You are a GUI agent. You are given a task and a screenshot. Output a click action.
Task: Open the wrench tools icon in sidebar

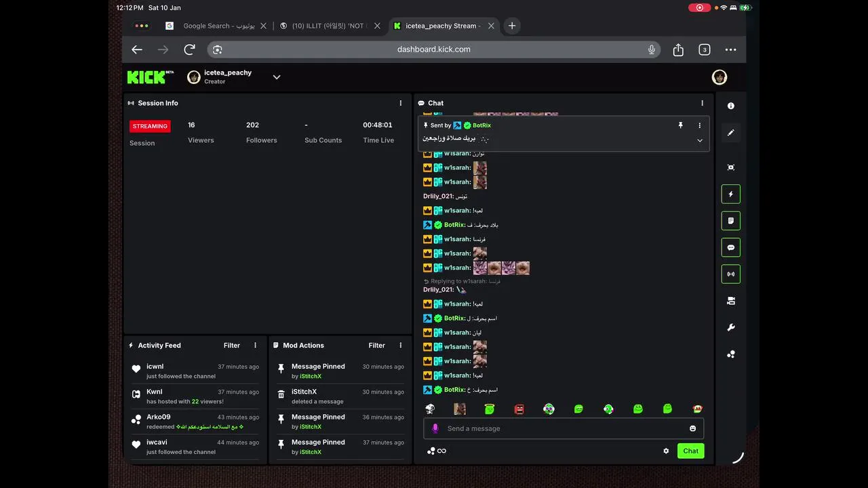pos(730,327)
